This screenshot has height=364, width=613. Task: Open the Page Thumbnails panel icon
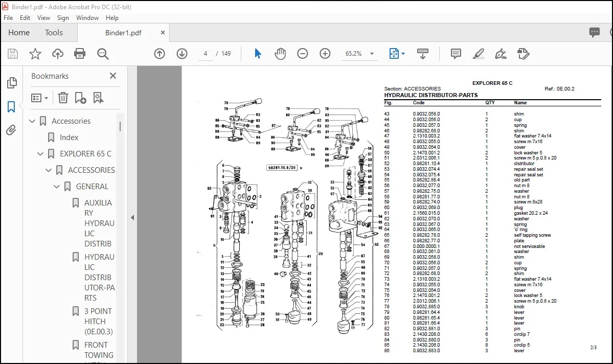click(12, 82)
